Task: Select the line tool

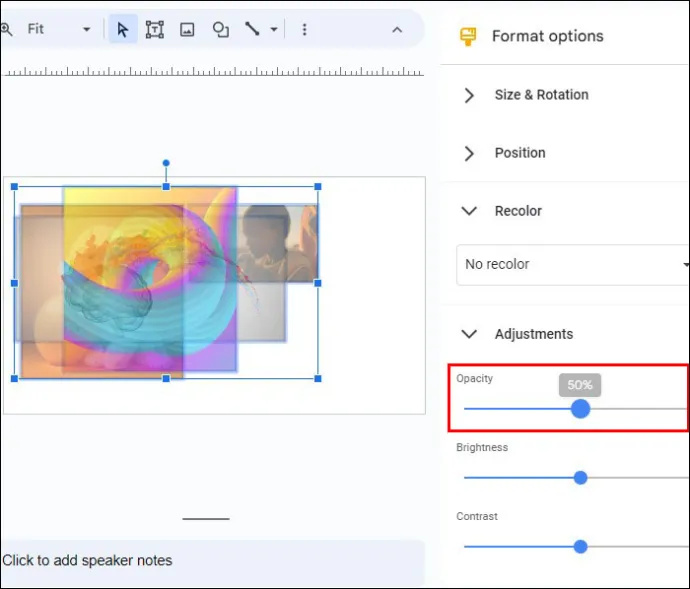Action: coord(252,29)
